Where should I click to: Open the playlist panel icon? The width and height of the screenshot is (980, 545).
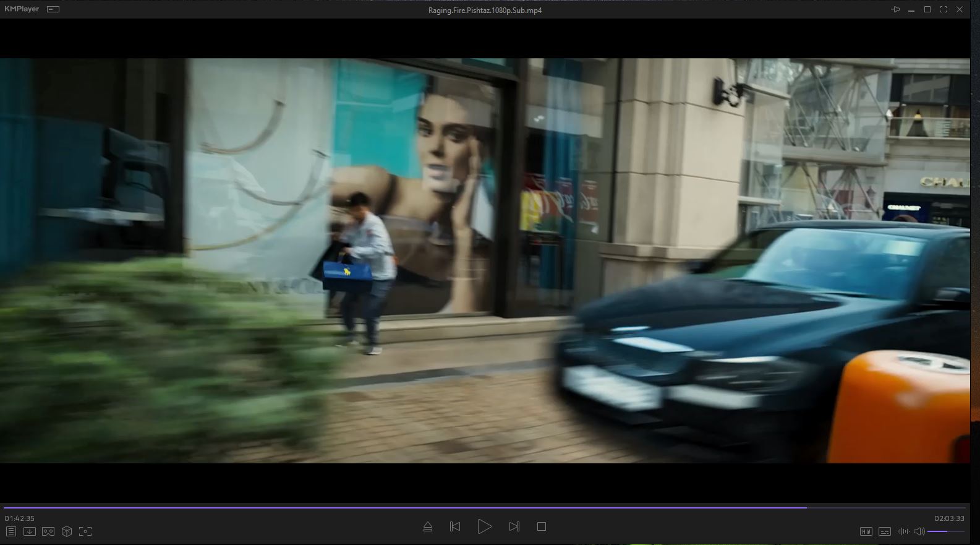pos(11,531)
